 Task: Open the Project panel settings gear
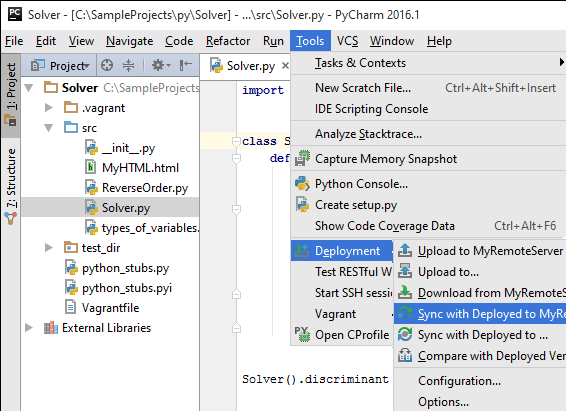pos(160,65)
